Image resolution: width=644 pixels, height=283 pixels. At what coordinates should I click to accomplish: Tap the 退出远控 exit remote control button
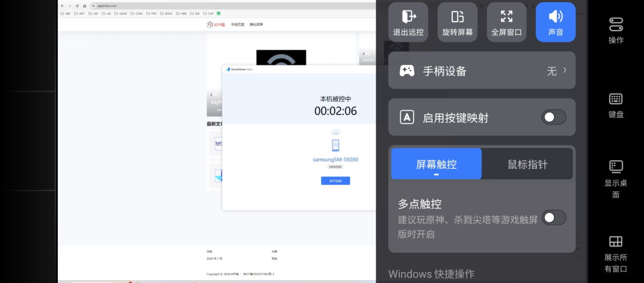(x=408, y=22)
